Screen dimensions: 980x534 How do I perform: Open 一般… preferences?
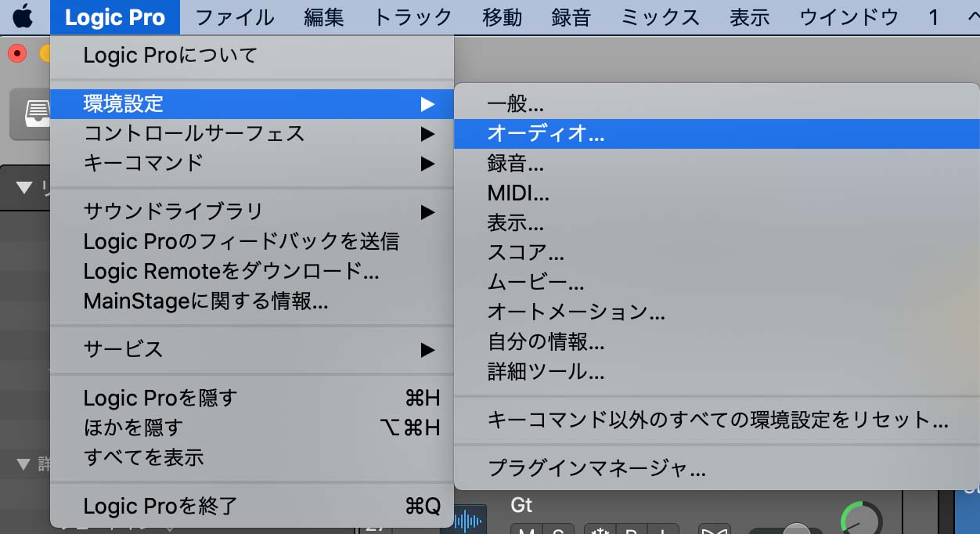(x=716, y=103)
